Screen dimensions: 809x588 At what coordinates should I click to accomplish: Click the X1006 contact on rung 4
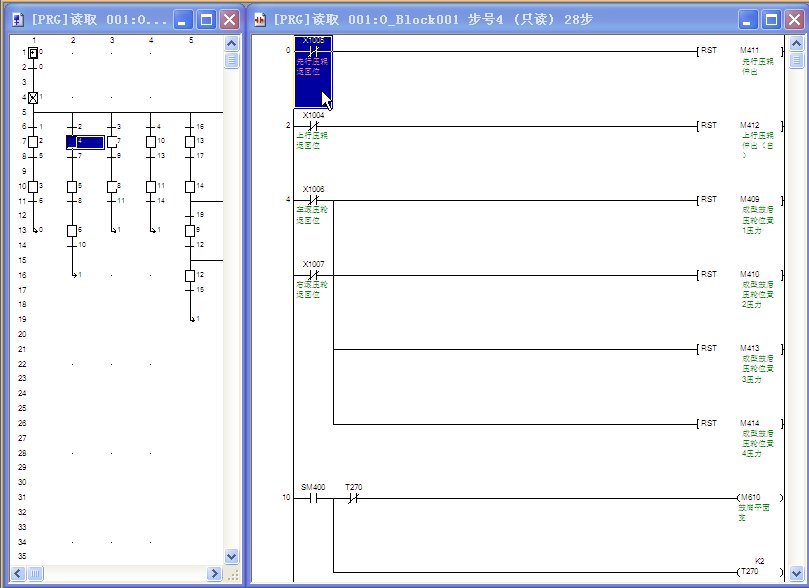click(312, 200)
